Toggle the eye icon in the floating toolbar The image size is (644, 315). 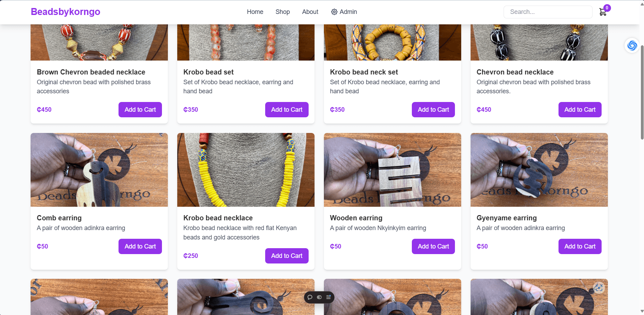(319, 297)
